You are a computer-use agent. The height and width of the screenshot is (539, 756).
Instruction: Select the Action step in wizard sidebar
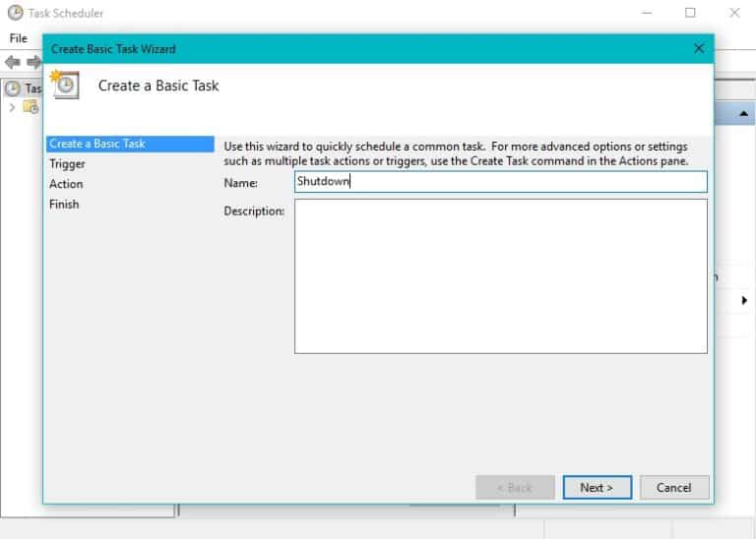point(66,184)
